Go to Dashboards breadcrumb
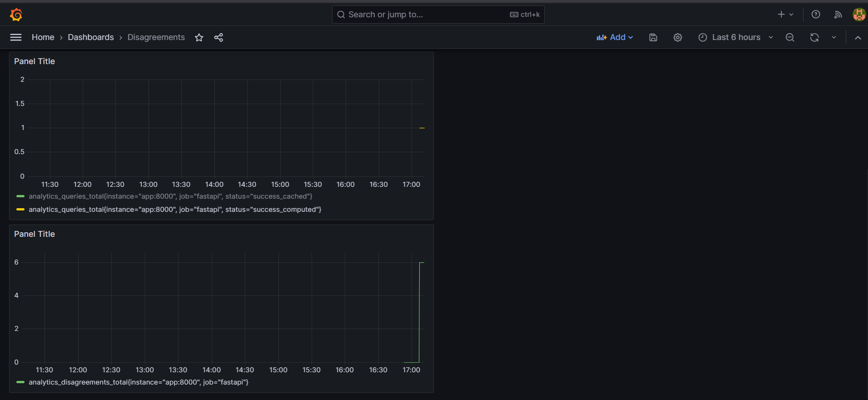Image resolution: width=868 pixels, height=400 pixels. pos(91,37)
